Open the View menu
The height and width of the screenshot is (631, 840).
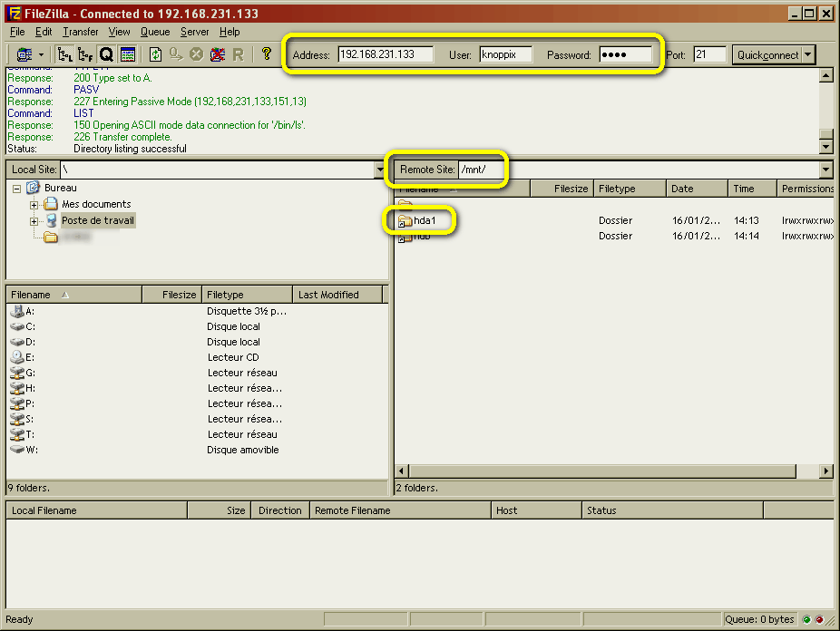click(x=119, y=32)
